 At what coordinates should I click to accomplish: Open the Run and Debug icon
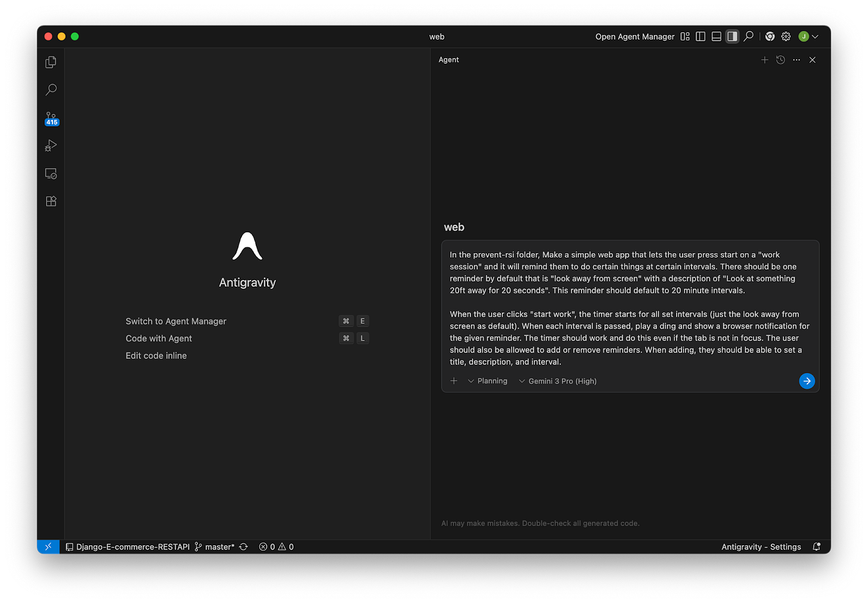coord(51,145)
